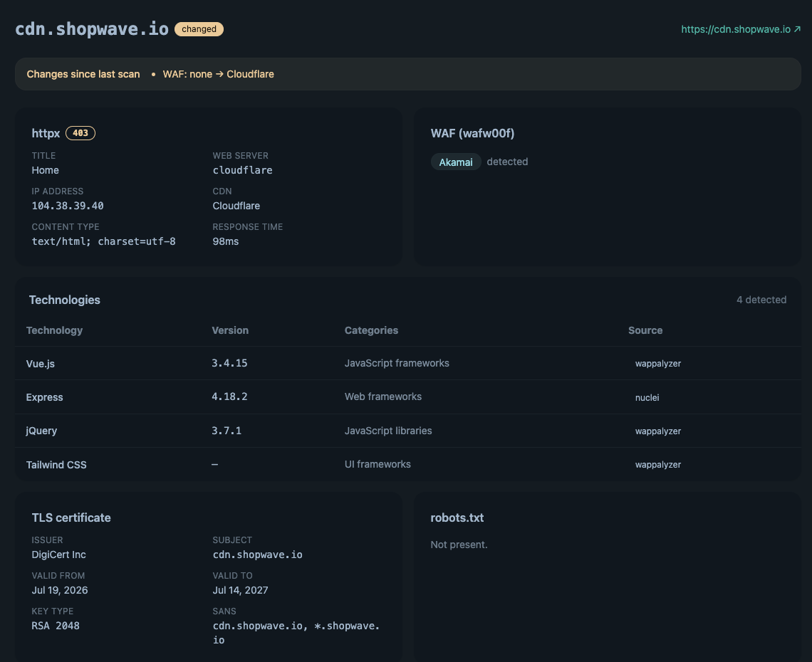Click the title value 'Home'
This screenshot has height=662, width=812.
(x=45, y=170)
